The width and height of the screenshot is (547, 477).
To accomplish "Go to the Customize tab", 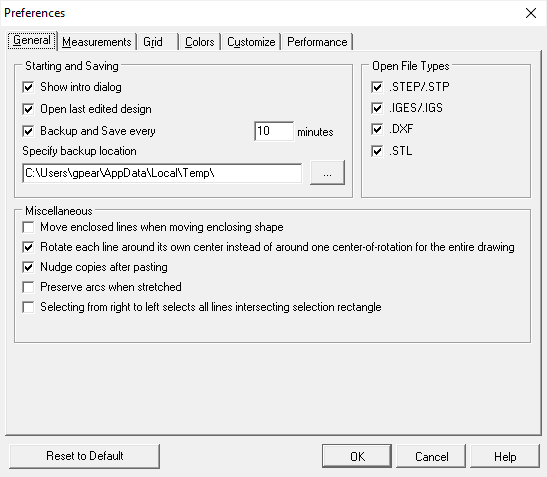I will [251, 42].
